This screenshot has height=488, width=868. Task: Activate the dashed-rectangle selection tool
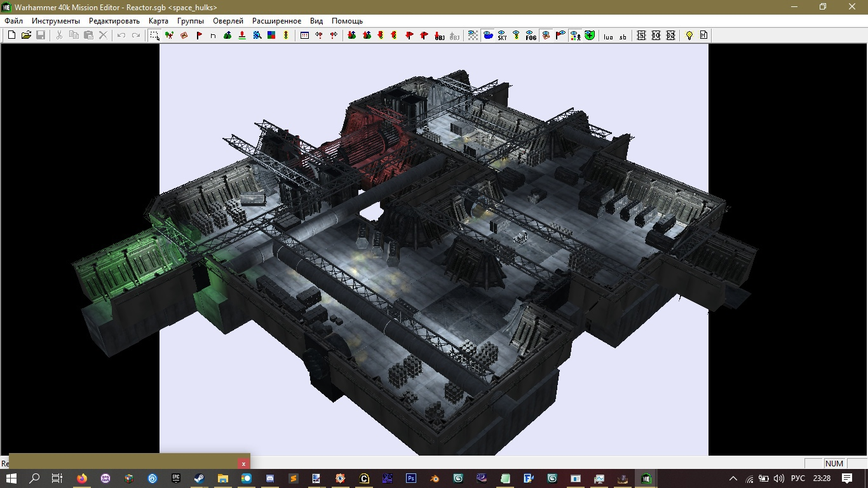[x=154, y=36]
